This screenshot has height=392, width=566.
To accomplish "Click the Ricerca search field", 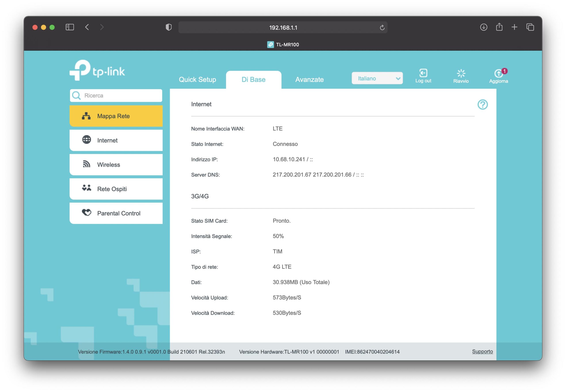I will [x=120, y=95].
